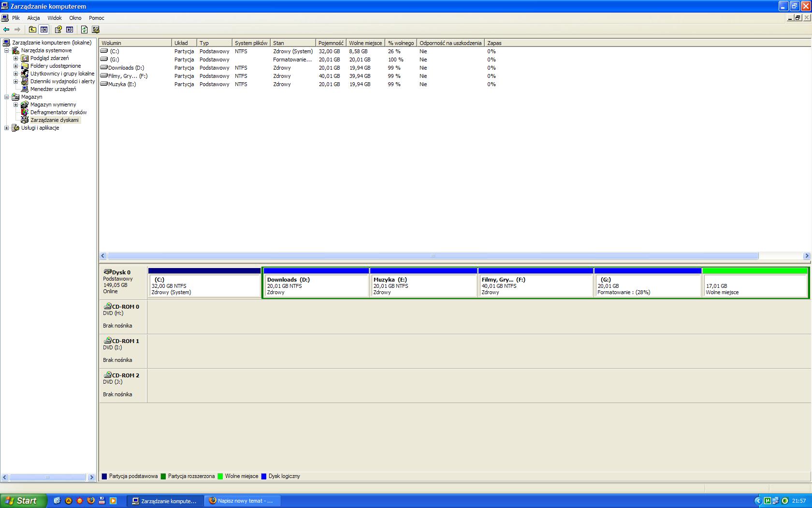Sort by the Wolne miejsce column header
The image size is (812, 508).
click(x=366, y=43)
